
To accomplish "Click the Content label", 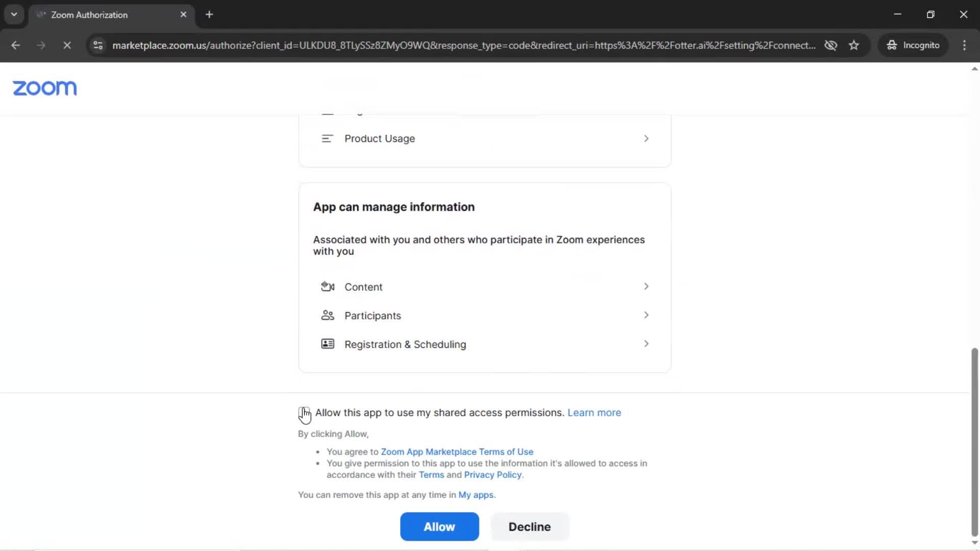I will pyautogui.click(x=363, y=287).
